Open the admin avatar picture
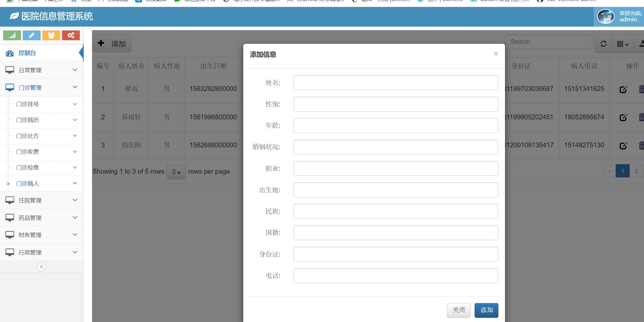The image size is (644, 322). point(605,16)
